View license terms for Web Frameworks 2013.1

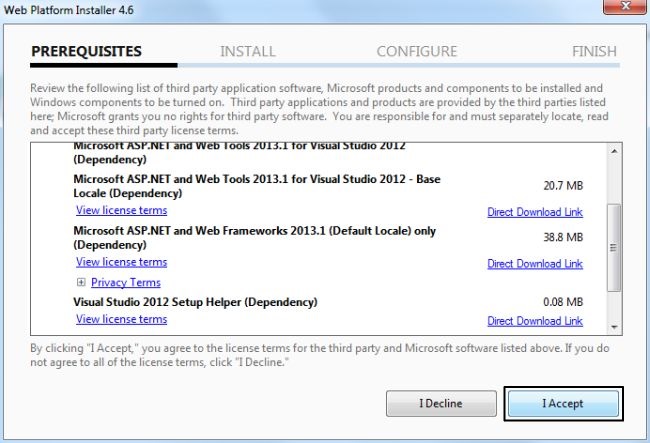pos(121,262)
